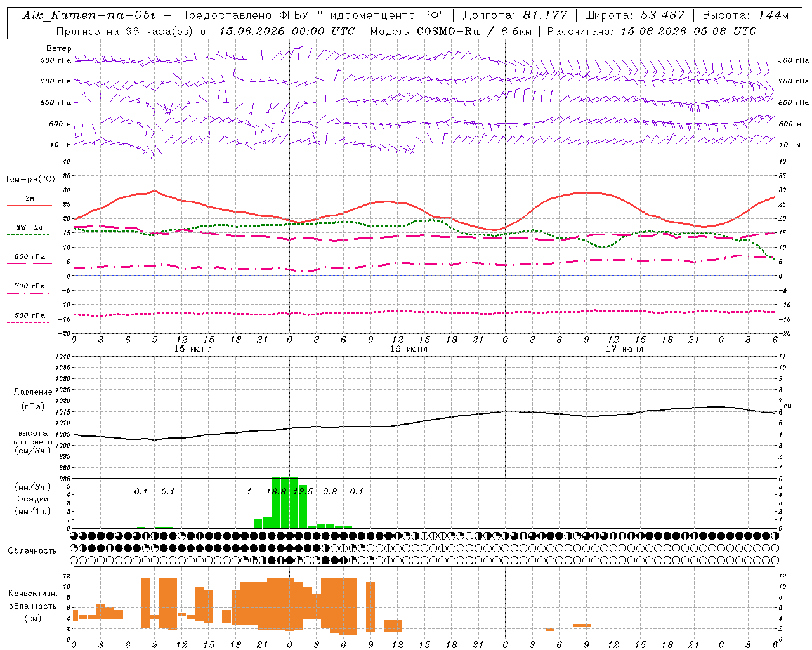
Task: Click the 18.8 precipitation amount label
Action: [x=276, y=491]
